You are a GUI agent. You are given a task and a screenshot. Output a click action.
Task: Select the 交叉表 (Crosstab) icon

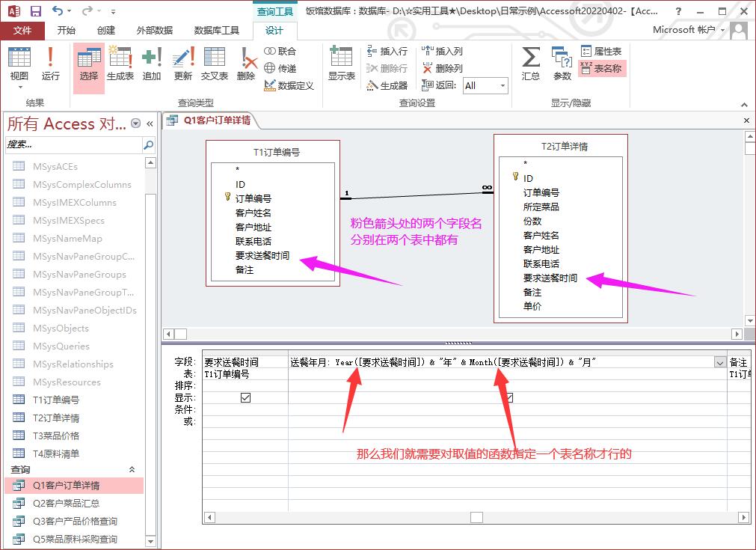click(x=215, y=64)
